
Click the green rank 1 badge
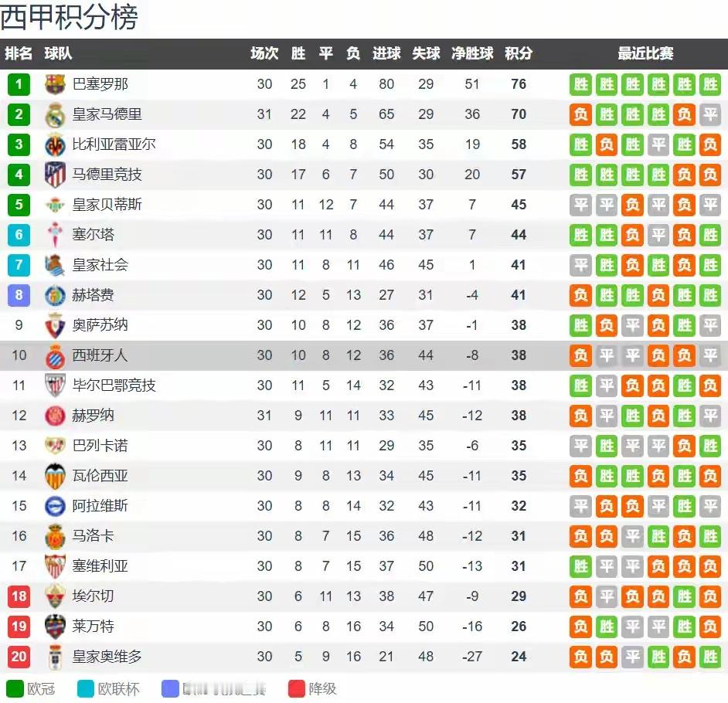(x=19, y=84)
